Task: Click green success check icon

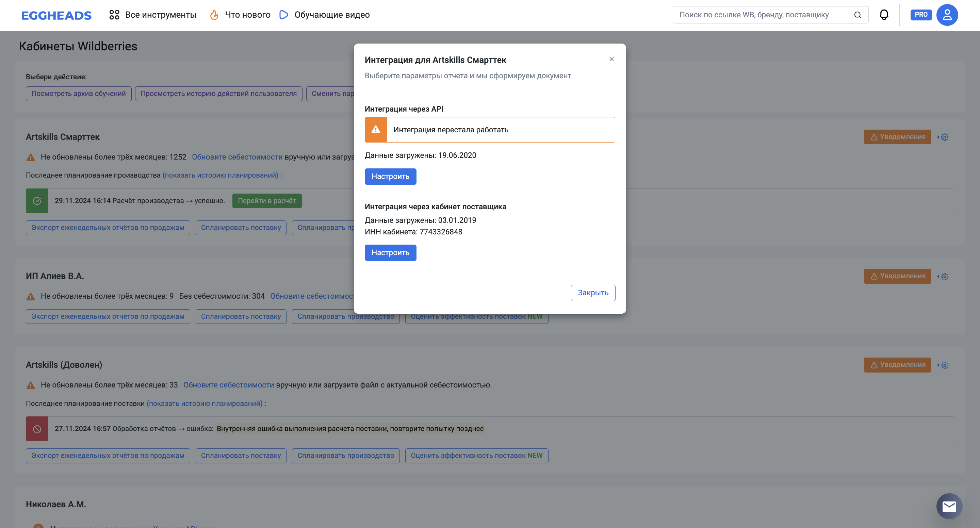Action: (37, 201)
